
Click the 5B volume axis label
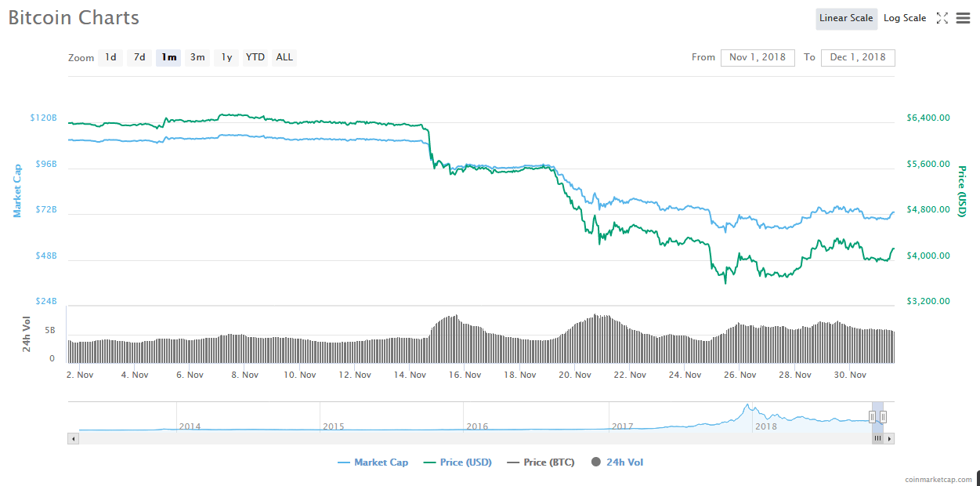click(x=50, y=331)
